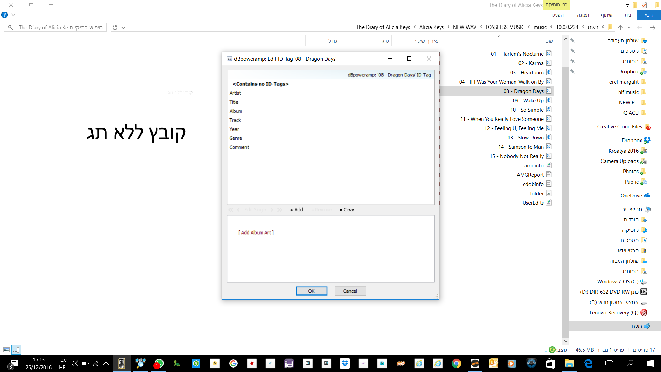
Task: Click The Diary of Alicia Keys breadcrumb
Action: pos(383,27)
